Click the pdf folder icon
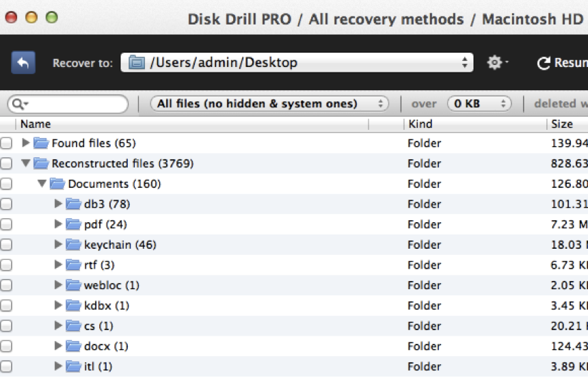This screenshot has width=588, height=378. click(x=74, y=224)
